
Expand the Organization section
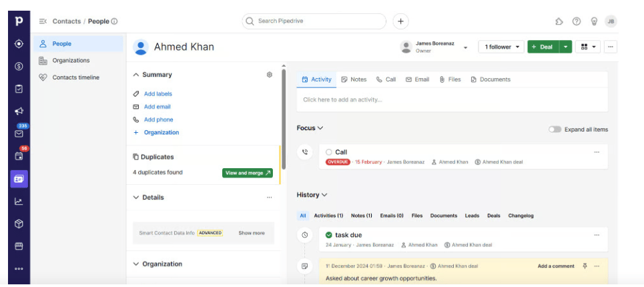click(136, 264)
